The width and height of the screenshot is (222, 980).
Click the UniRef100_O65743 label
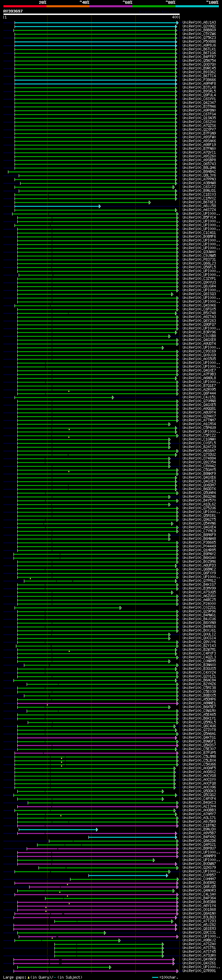pos(199,164)
